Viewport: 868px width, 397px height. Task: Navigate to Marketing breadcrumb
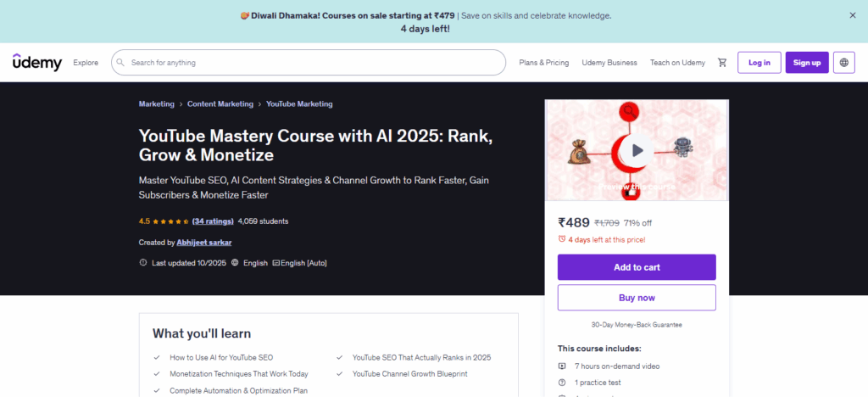(x=156, y=104)
